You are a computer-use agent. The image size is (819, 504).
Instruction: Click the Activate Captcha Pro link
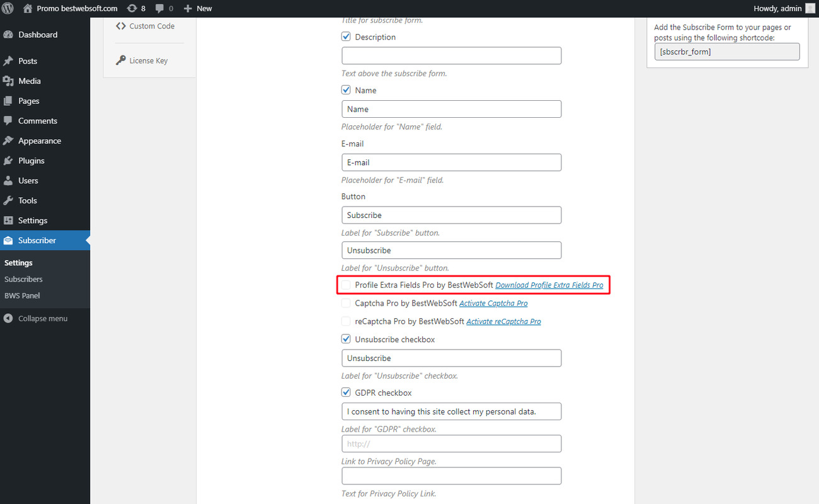(x=493, y=303)
